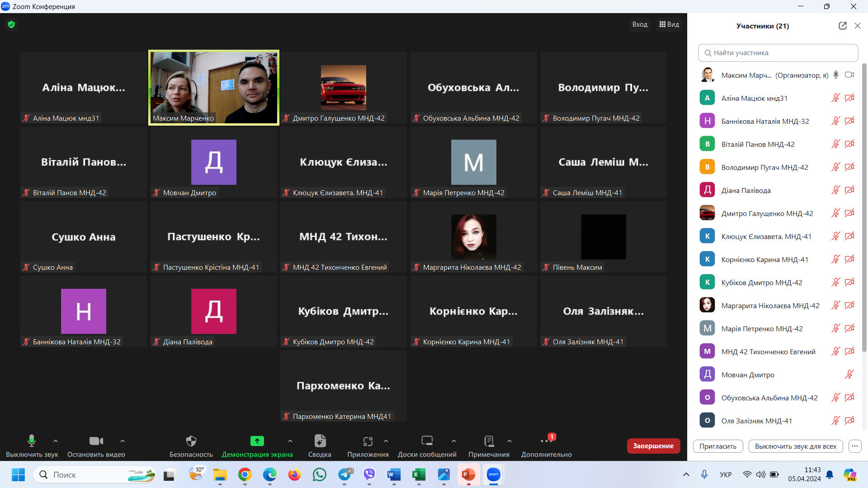Show hidden system tray icons chevron
Image resolution: width=868 pixels, height=488 pixels.
(686, 474)
